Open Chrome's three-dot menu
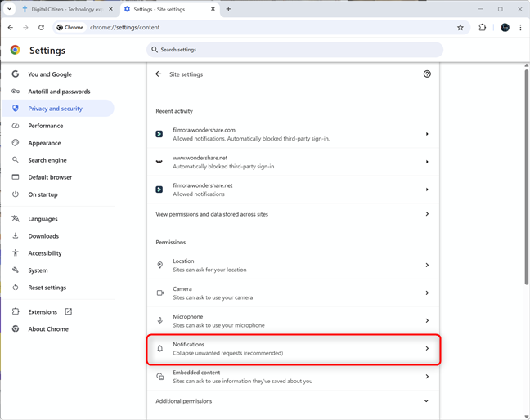This screenshot has width=530, height=420. 520,27
